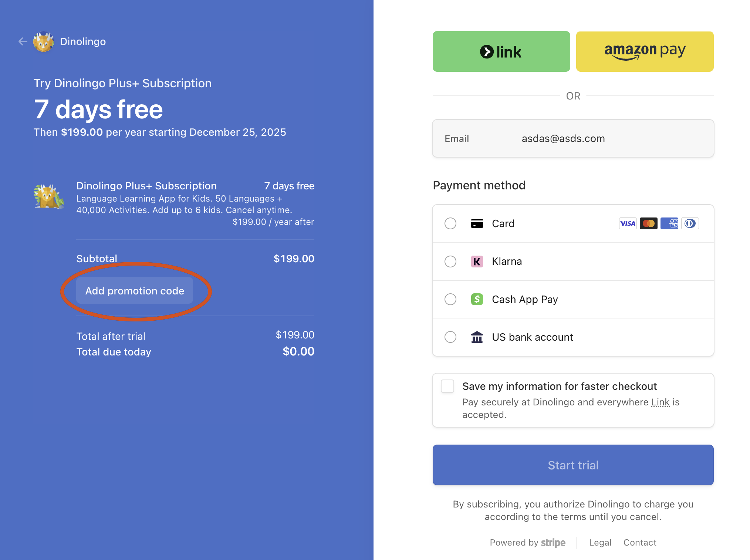Click into the Email input field
Viewport: 750px width, 560px height.
click(x=573, y=138)
